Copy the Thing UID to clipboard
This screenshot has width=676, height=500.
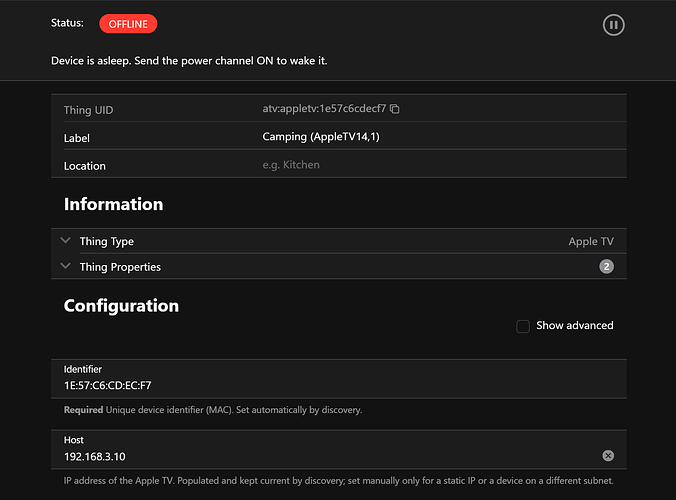[394, 109]
